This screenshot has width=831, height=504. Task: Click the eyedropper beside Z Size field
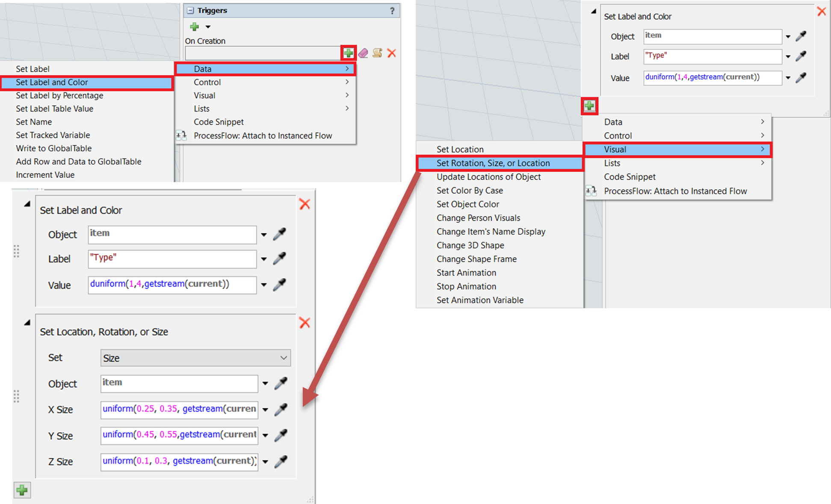click(281, 461)
